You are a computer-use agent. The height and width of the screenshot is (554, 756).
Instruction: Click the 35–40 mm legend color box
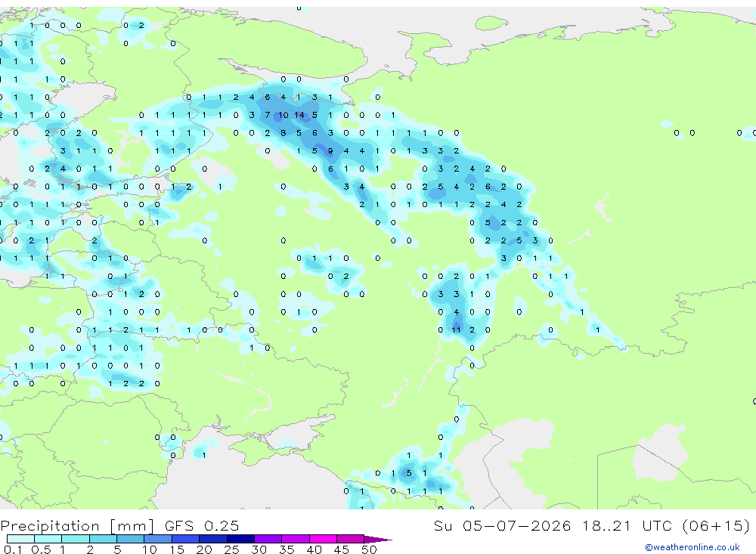295,539
